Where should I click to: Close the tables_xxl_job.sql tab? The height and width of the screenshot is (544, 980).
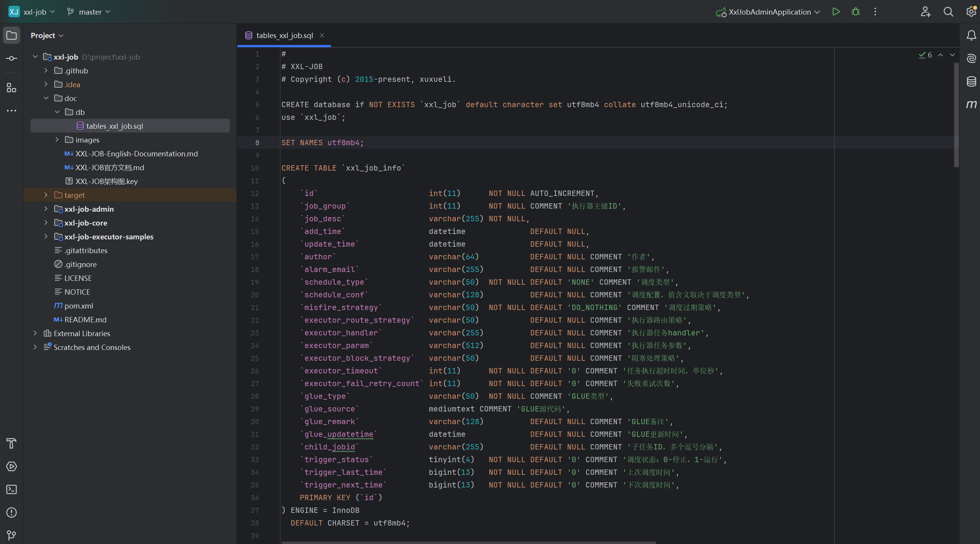point(322,35)
